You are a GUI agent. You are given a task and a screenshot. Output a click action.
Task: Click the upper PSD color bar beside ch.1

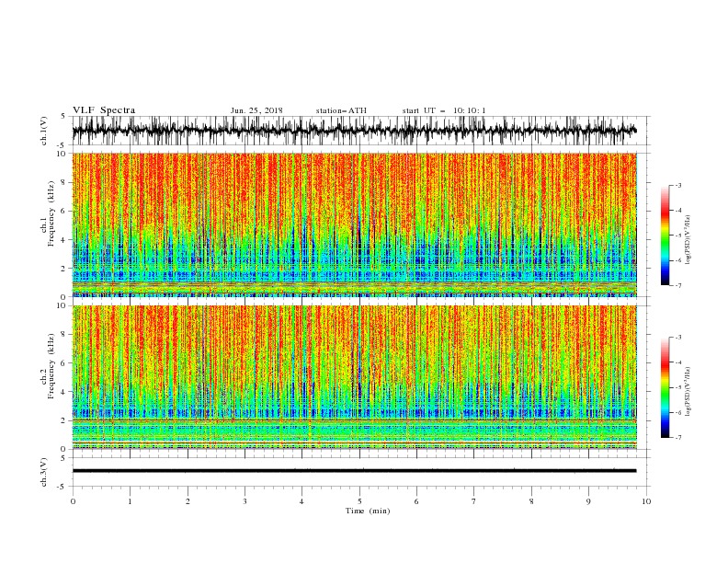665,236
